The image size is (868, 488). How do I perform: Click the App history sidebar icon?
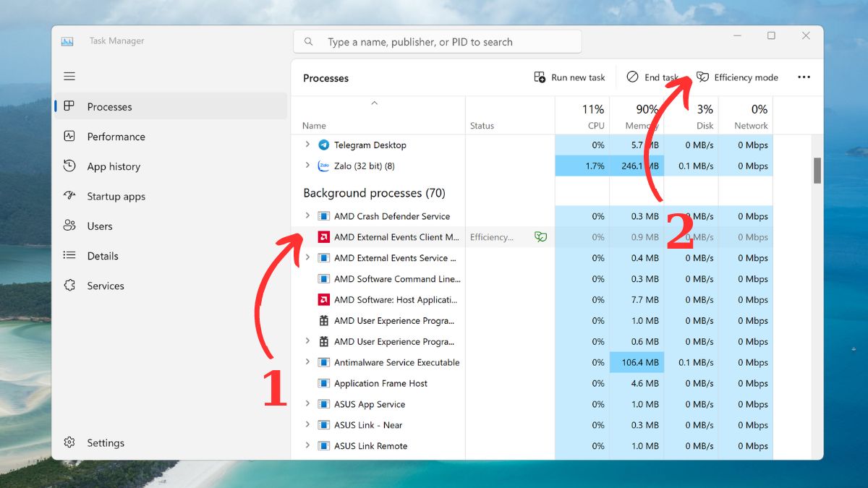(x=69, y=166)
